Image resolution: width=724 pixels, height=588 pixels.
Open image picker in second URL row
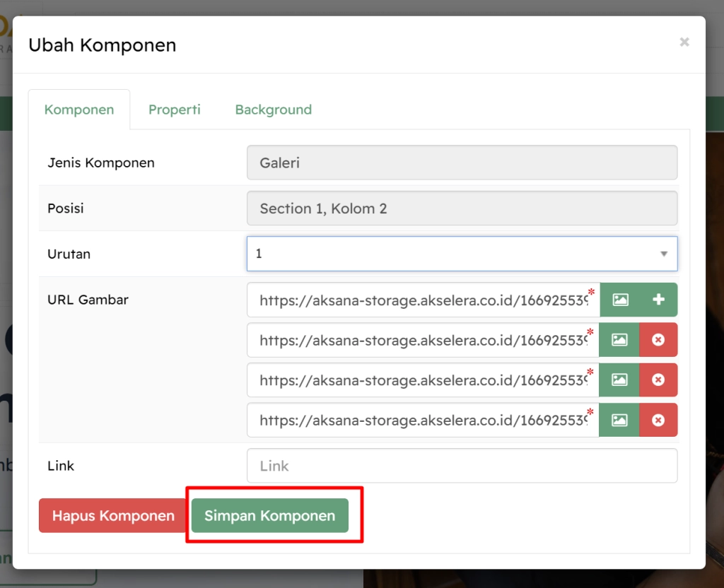coord(619,340)
